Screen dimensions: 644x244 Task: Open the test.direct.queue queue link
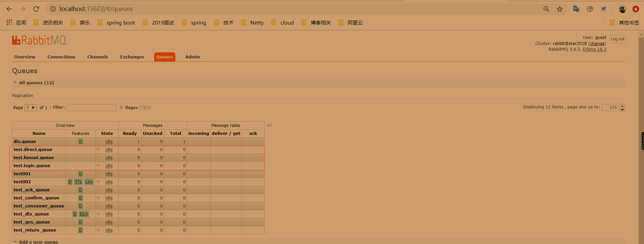[33, 150]
